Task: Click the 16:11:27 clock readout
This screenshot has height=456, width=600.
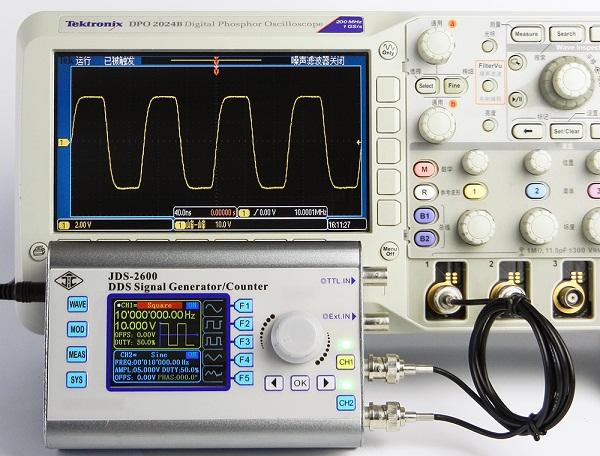Action: coord(339,225)
